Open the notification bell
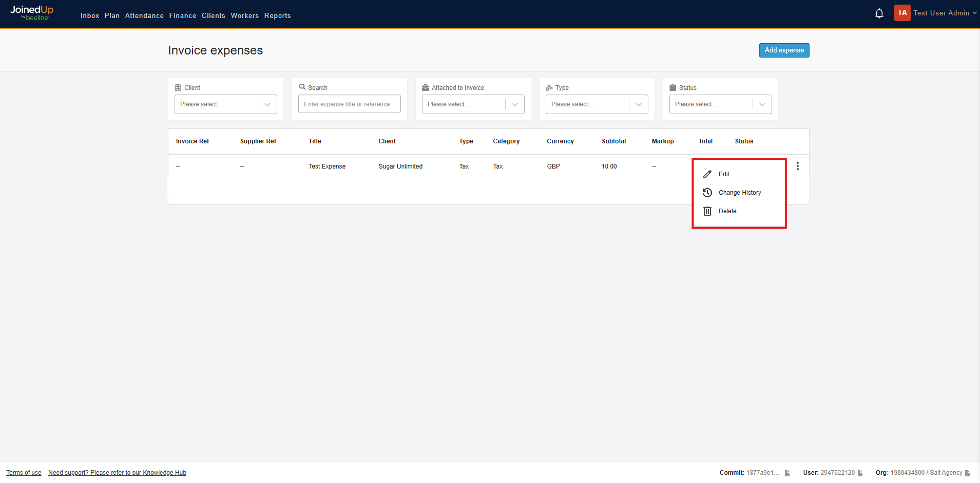Viewport: 980px width, 483px height. click(x=879, y=13)
